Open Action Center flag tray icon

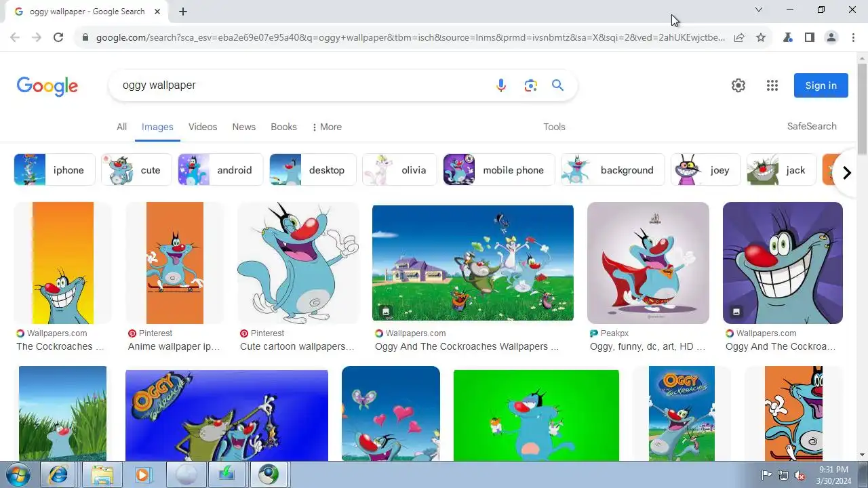[x=767, y=474]
